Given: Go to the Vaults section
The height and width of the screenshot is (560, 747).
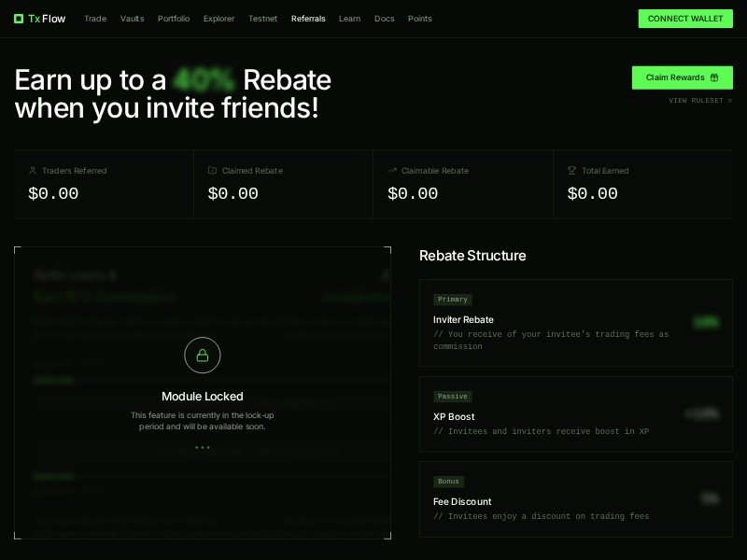Looking at the screenshot, I should (133, 19).
